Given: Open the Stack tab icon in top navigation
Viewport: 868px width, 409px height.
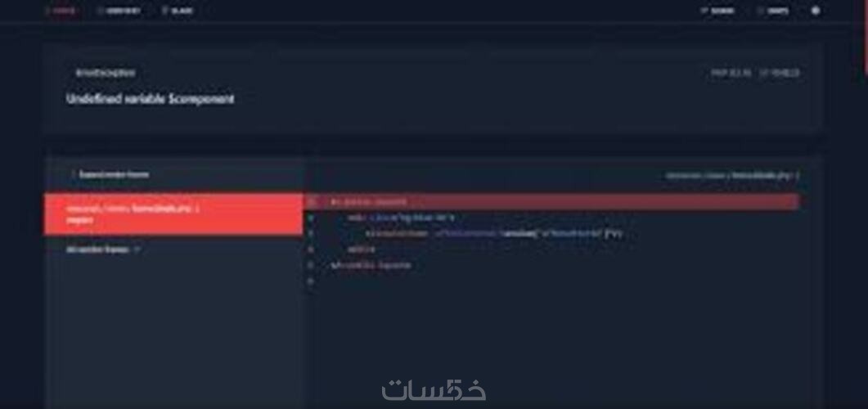Looking at the screenshot, I should click(x=48, y=11).
